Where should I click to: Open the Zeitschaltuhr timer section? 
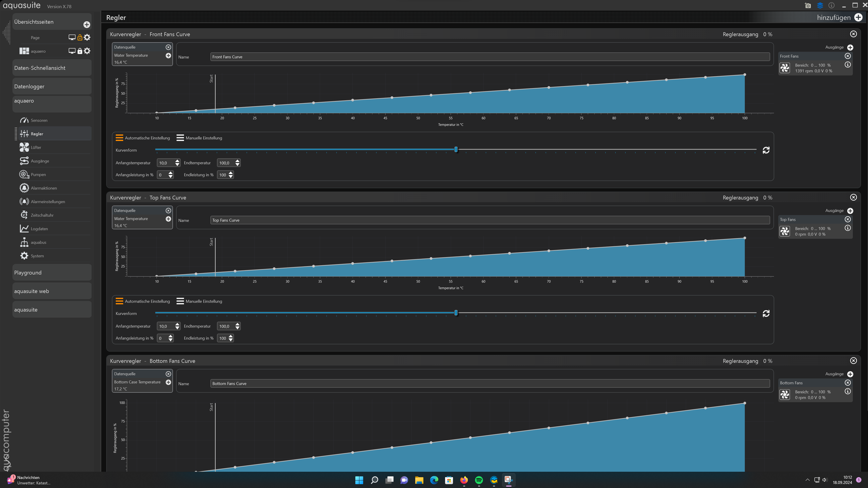tap(42, 215)
